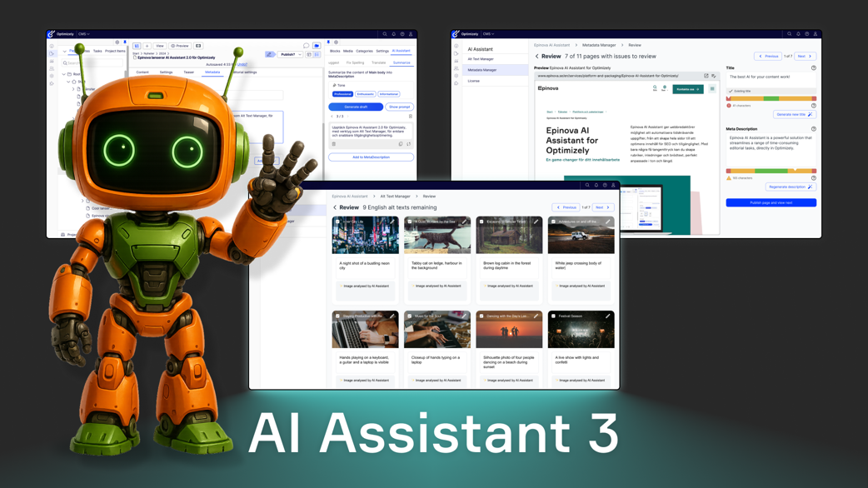Collapse the Start node in the page tree

68,82
